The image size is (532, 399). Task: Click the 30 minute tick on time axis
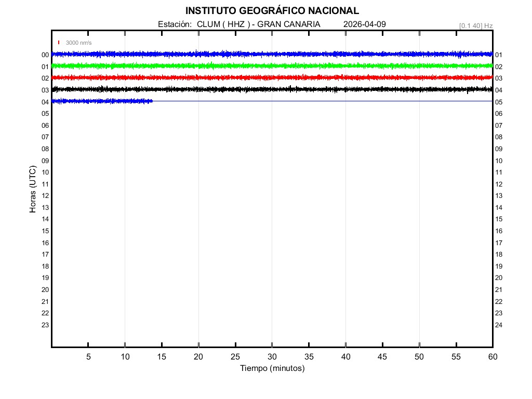click(272, 357)
